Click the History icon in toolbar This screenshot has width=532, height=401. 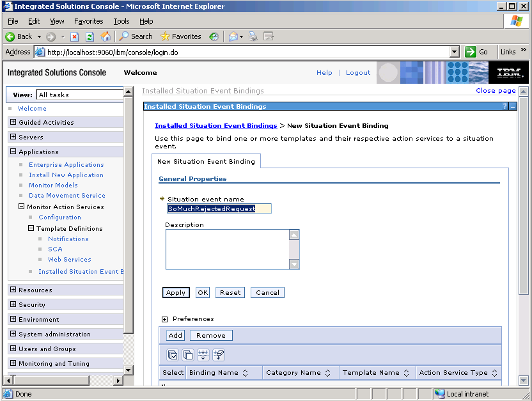click(x=214, y=36)
